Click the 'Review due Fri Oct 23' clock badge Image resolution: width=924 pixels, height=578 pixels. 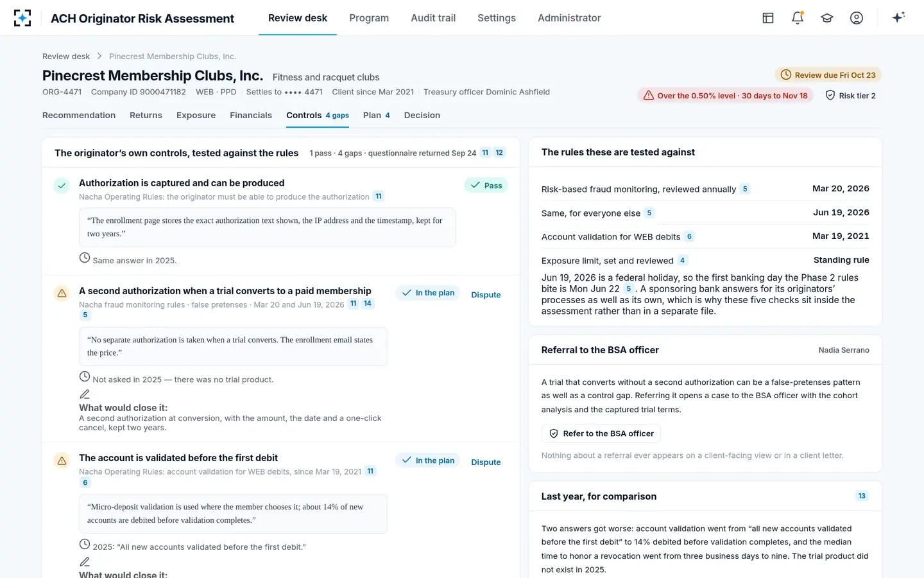click(x=828, y=75)
